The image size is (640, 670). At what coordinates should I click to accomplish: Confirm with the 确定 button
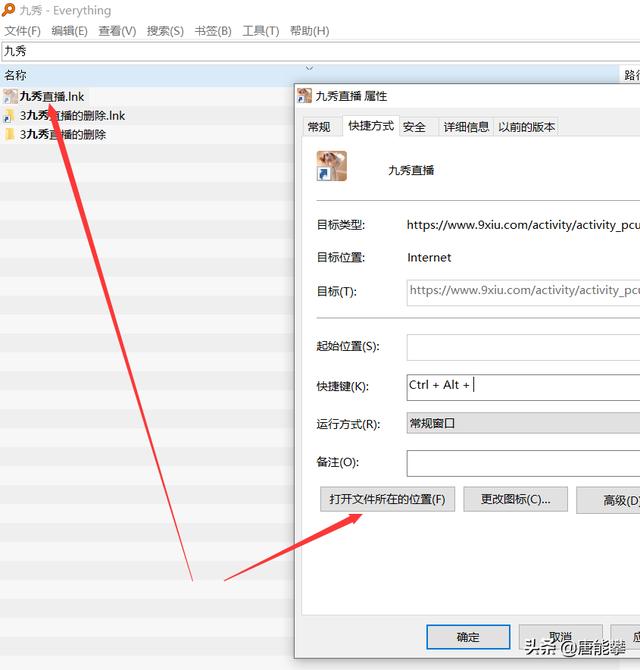pos(468,637)
